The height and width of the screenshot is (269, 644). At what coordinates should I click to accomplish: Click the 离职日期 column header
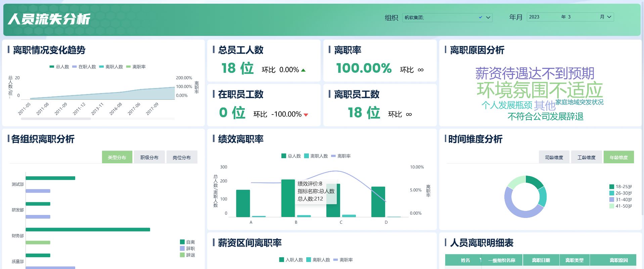tap(541, 260)
